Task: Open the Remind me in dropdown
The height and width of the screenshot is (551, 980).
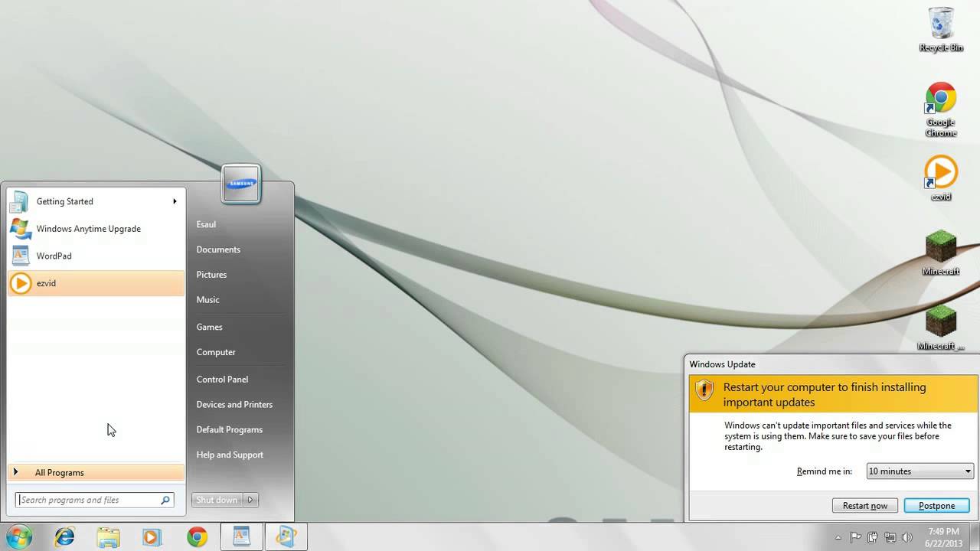Action: pos(920,471)
